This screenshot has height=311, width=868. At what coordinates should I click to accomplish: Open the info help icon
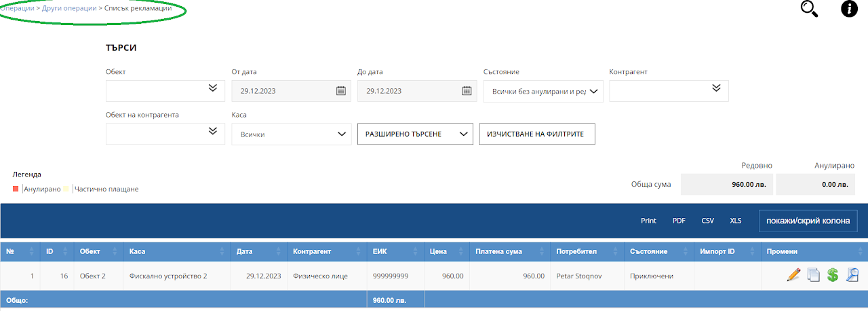[849, 9]
